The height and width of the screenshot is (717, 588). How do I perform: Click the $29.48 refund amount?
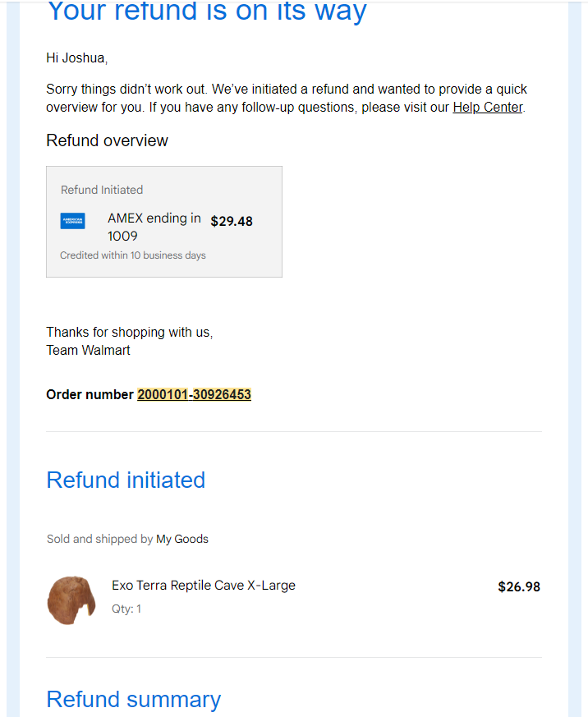[x=232, y=221]
